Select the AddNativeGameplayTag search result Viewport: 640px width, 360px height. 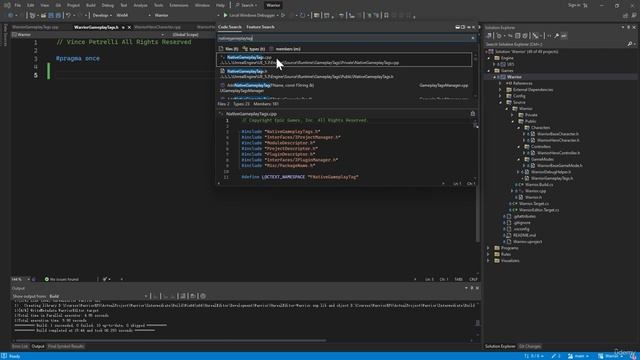(345, 88)
